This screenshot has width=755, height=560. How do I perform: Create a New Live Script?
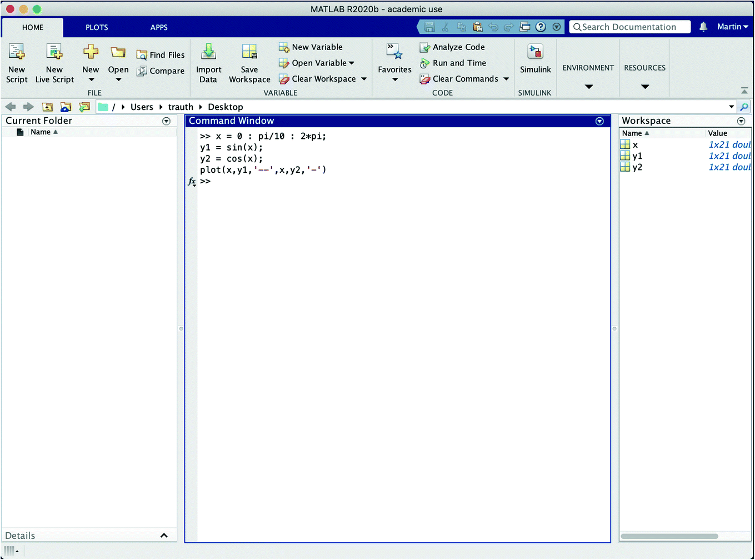coord(54,63)
